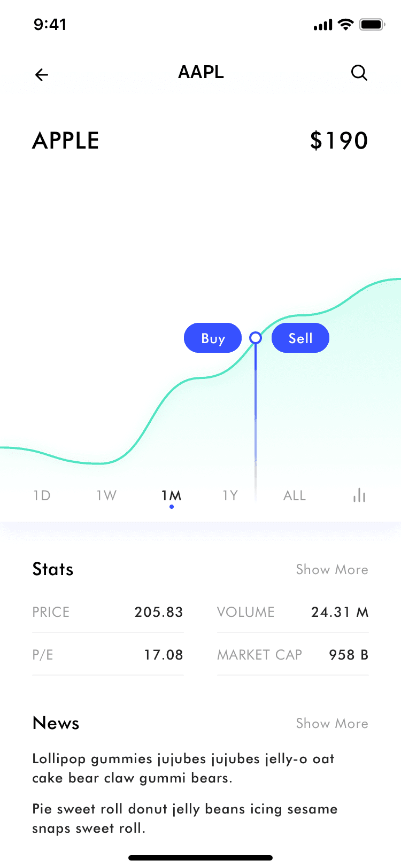Tap the back arrow icon
Screen dimensions: 401x868
click(42, 75)
